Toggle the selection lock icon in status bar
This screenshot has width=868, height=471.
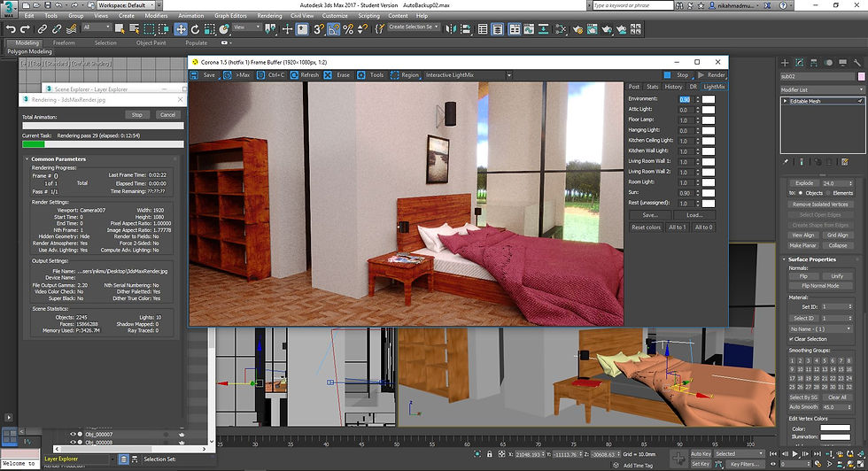tap(489, 454)
